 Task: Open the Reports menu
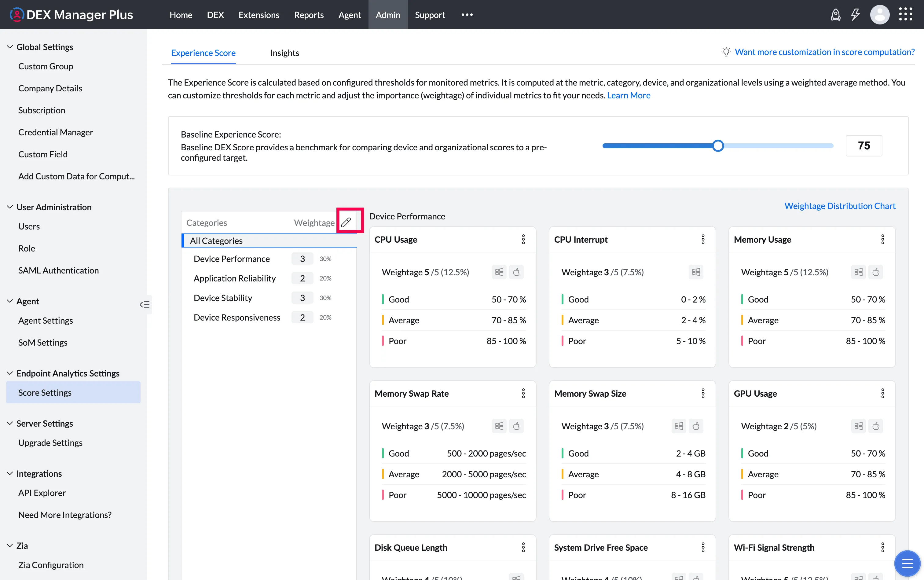click(x=309, y=15)
